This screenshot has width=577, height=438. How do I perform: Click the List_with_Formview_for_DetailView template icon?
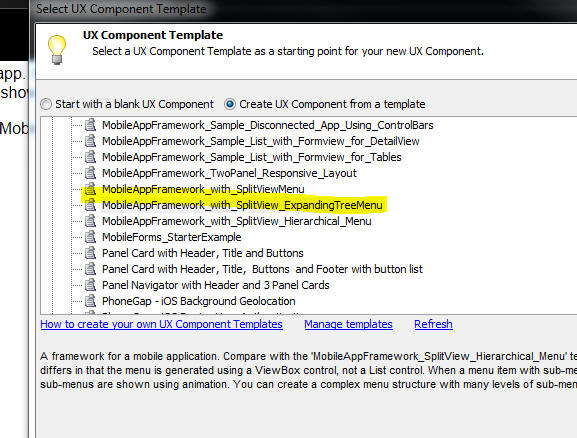point(90,141)
